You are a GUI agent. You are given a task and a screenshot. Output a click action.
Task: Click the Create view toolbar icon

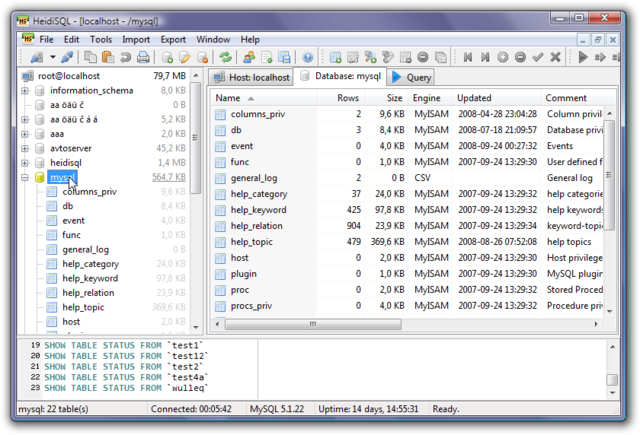(370, 57)
